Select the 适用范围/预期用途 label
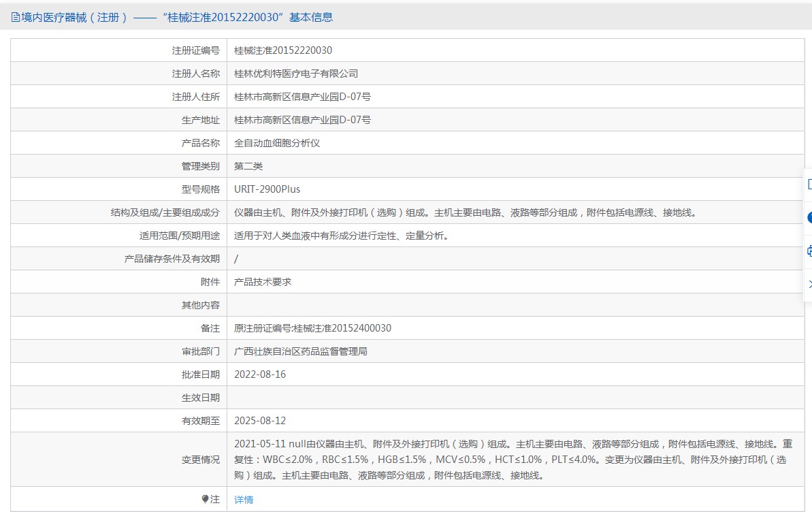 click(179, 236)
